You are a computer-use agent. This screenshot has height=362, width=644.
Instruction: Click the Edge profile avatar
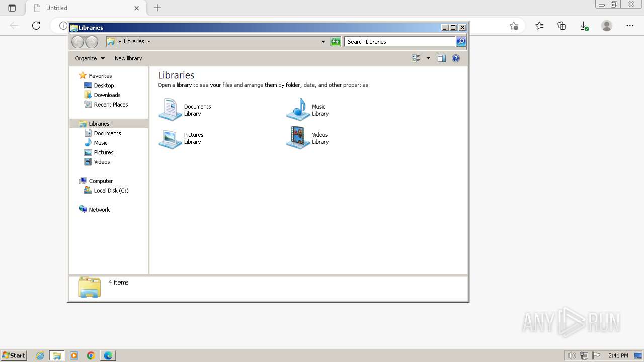coord(607,26)
